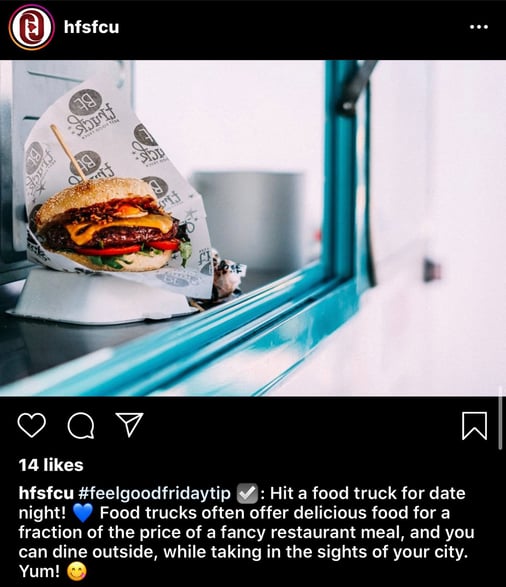Open comments via the speech bubble icon
The image size is (506, 587).
(x=80, y=426)
